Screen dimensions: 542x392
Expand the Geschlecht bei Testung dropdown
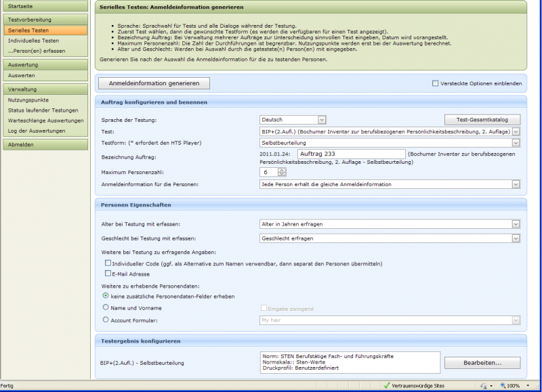point(516,238)
